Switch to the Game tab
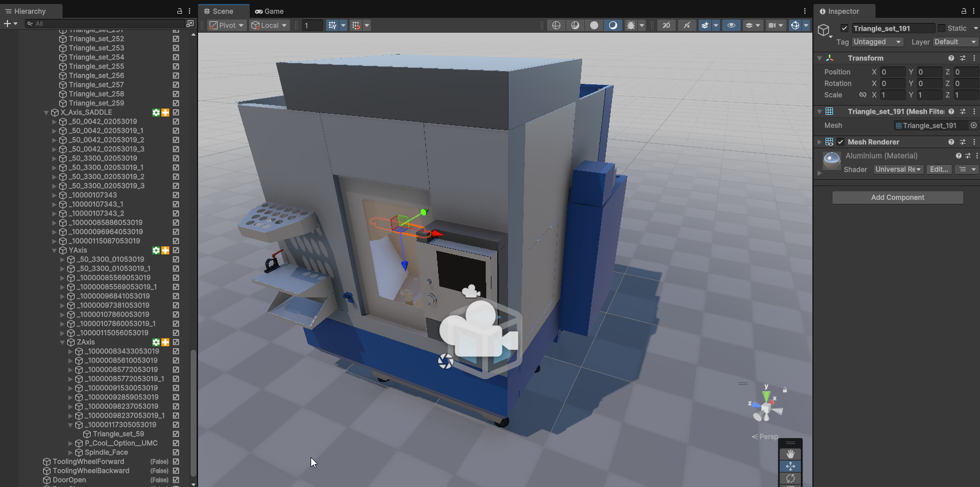The height and width of the screenshot is (487, 980). pos(269,11)
